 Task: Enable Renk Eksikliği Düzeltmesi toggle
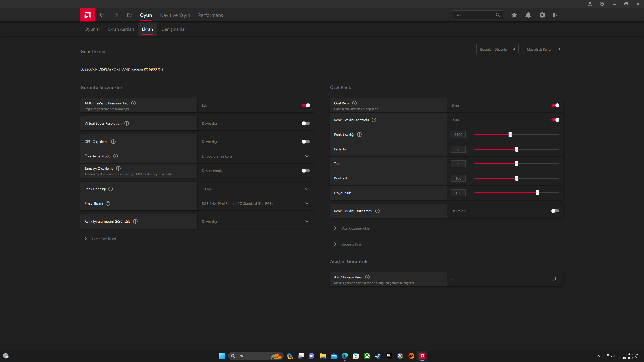(555, 211)
